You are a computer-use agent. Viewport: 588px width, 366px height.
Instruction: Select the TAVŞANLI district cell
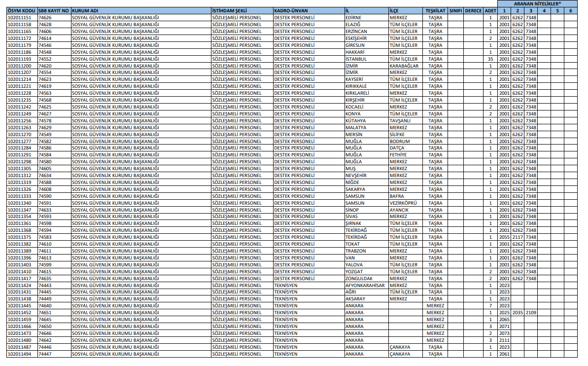click(400, 121)
